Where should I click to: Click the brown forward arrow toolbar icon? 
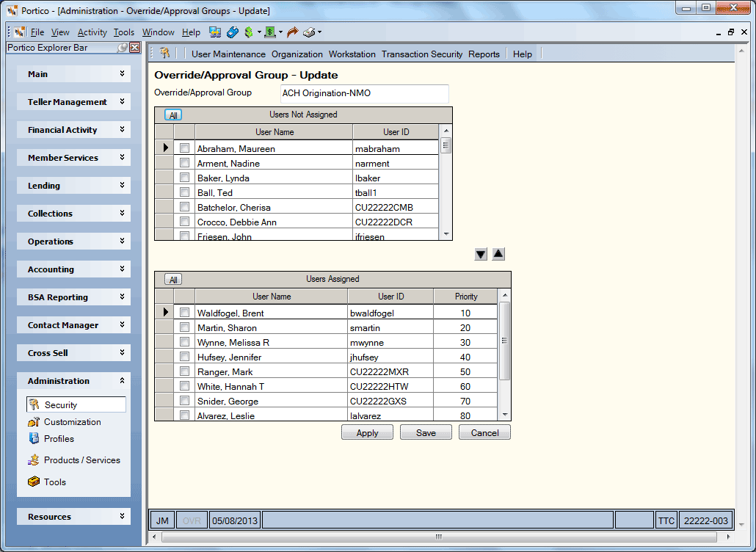[292, 32]
